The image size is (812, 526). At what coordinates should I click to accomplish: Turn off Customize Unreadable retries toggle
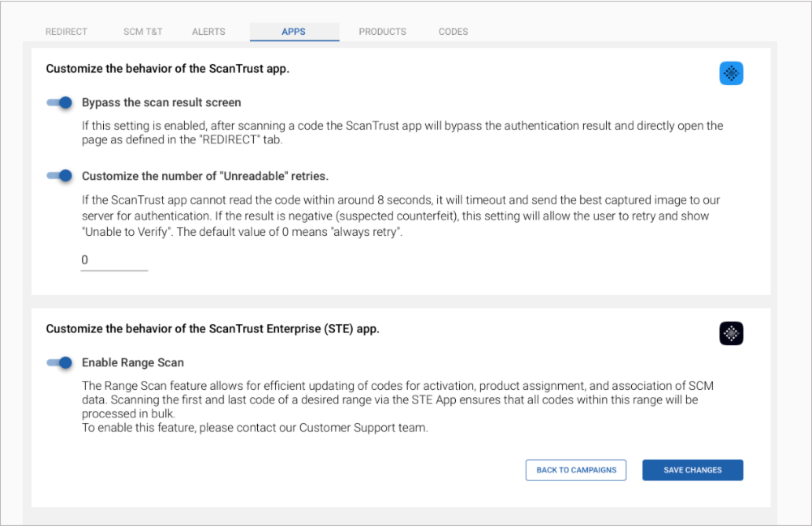(59, 176)
